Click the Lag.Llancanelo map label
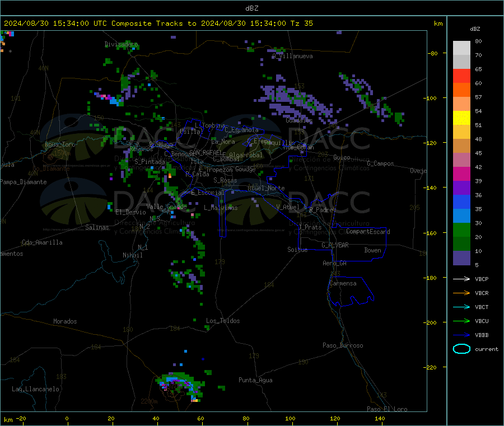The width and height of the screenshot is (504, 426). [x=35, y=389]
